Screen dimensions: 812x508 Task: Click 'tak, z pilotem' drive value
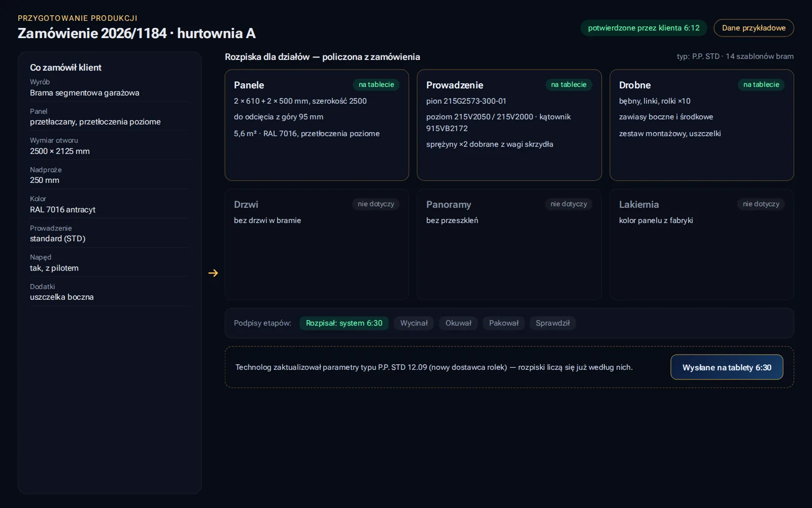(54, 268)
